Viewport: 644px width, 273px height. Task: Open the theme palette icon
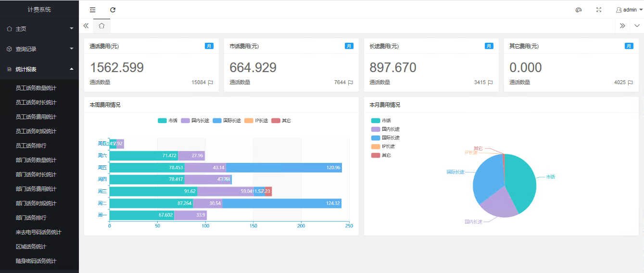pyautogui.click(x=579, y=10)
